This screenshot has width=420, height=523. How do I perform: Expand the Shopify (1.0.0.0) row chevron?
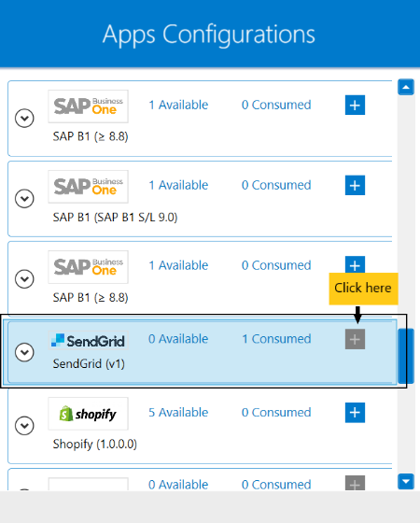(x=24, y=426)
